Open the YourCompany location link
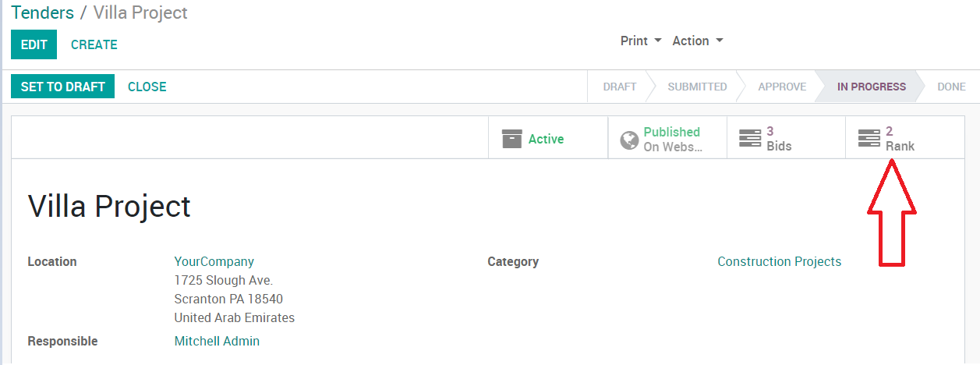Screen dimensions: 980x365 214,261
